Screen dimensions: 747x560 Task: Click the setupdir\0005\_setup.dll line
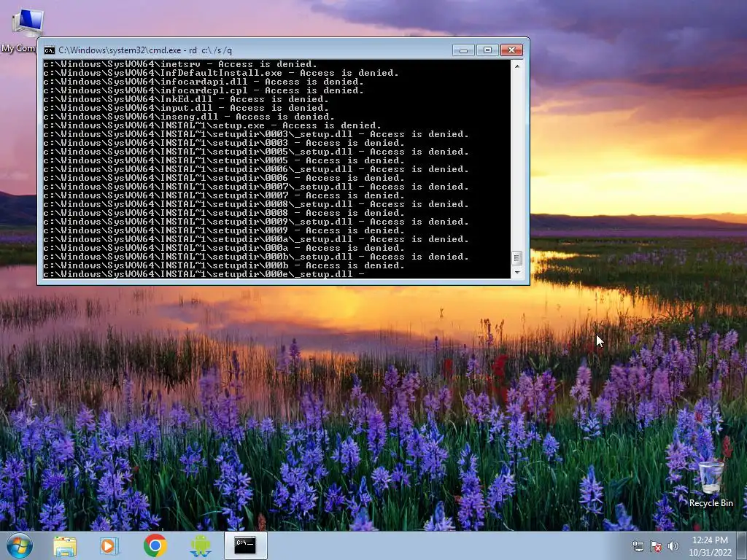click(256, 152)
